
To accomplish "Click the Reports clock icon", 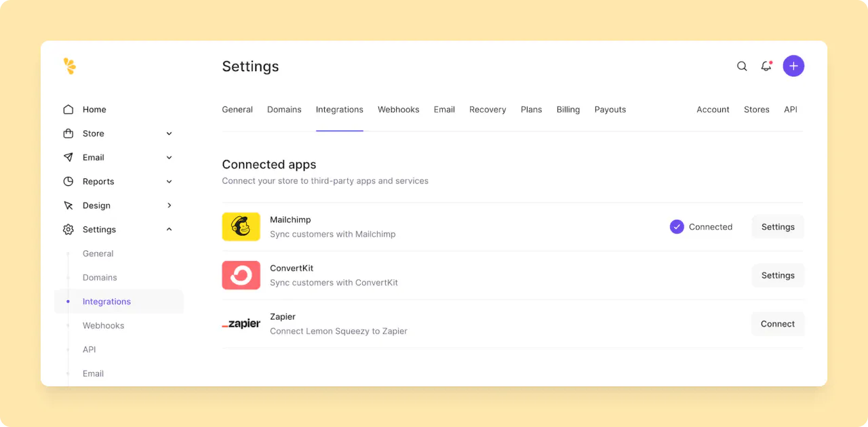I will 68,181.
